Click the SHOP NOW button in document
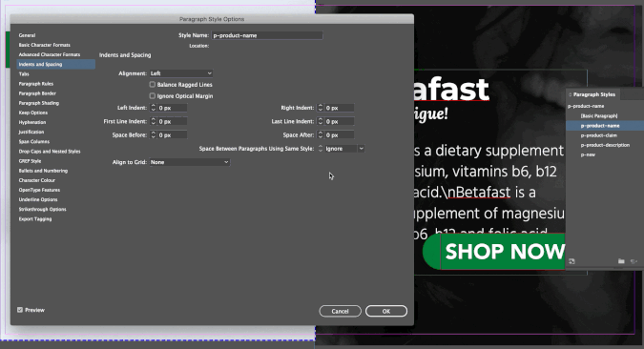 click(494, 252)
